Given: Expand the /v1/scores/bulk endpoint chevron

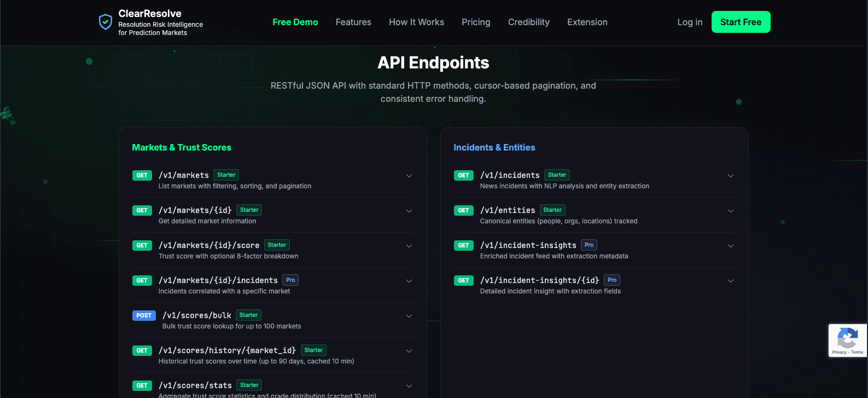Looking at the screenshot, I should coord(409,316).
